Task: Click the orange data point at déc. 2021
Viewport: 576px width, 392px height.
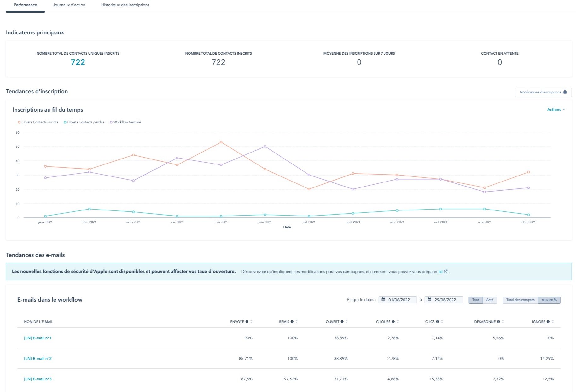Action: [528, 172]
